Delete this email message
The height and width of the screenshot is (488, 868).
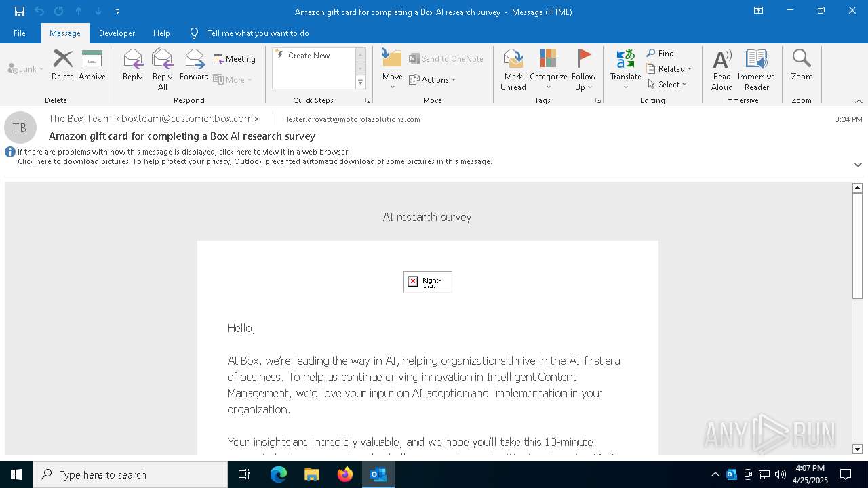pos(62,66)
